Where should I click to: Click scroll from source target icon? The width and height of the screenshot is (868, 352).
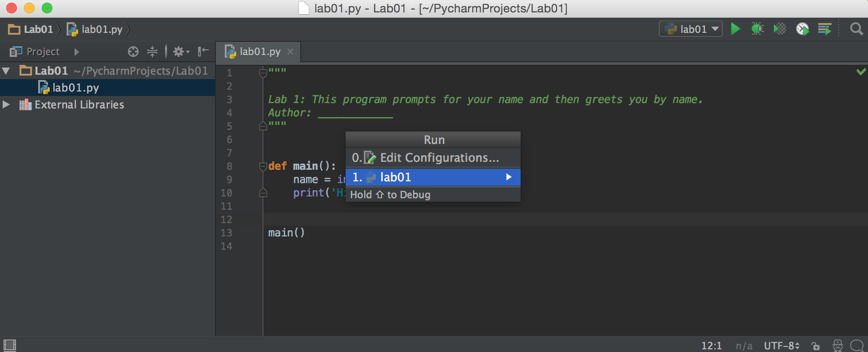click(133, 52)
